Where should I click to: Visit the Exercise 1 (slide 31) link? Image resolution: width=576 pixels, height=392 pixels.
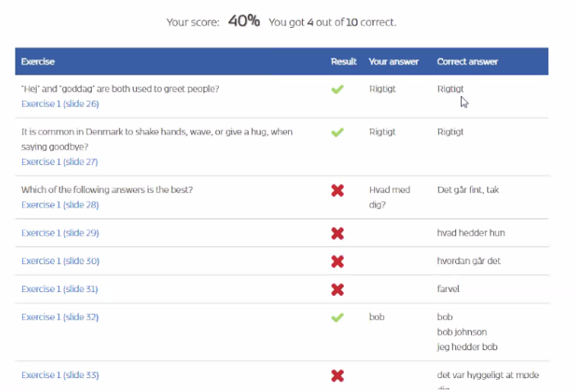(x=60, y=289)
